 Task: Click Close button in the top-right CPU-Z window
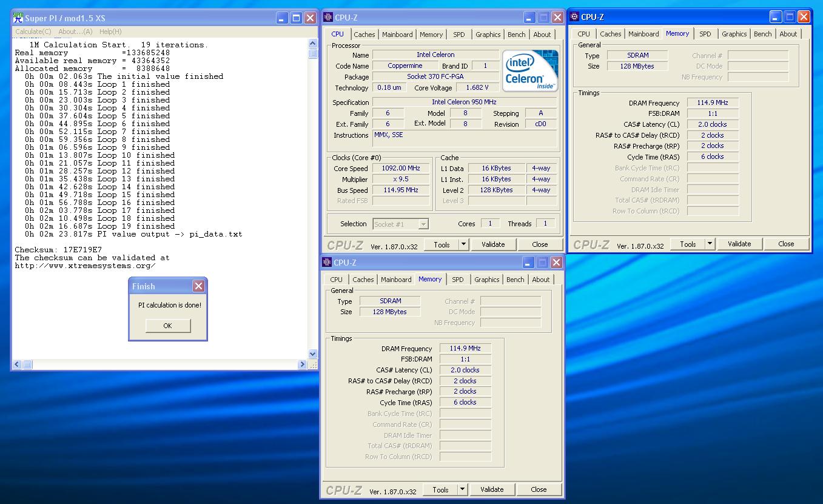pos(786,244)
